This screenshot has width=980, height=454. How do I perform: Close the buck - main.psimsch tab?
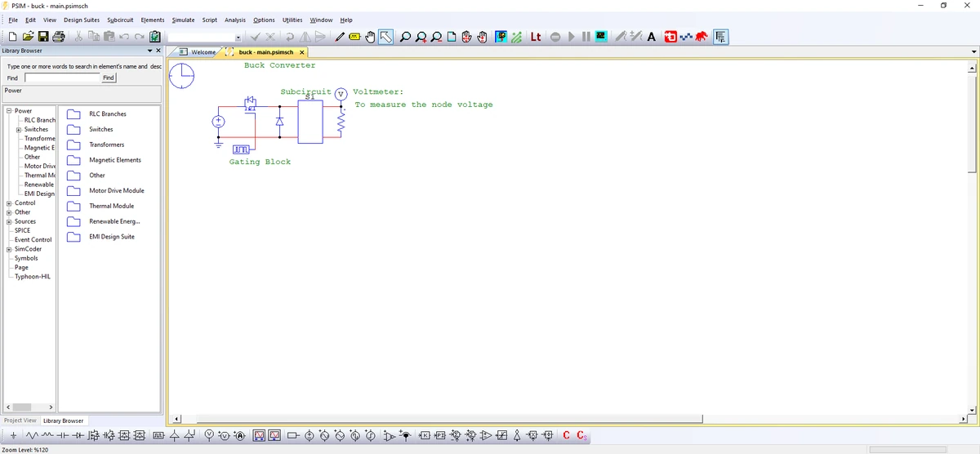pyautogui.click(x=302, y=52)
